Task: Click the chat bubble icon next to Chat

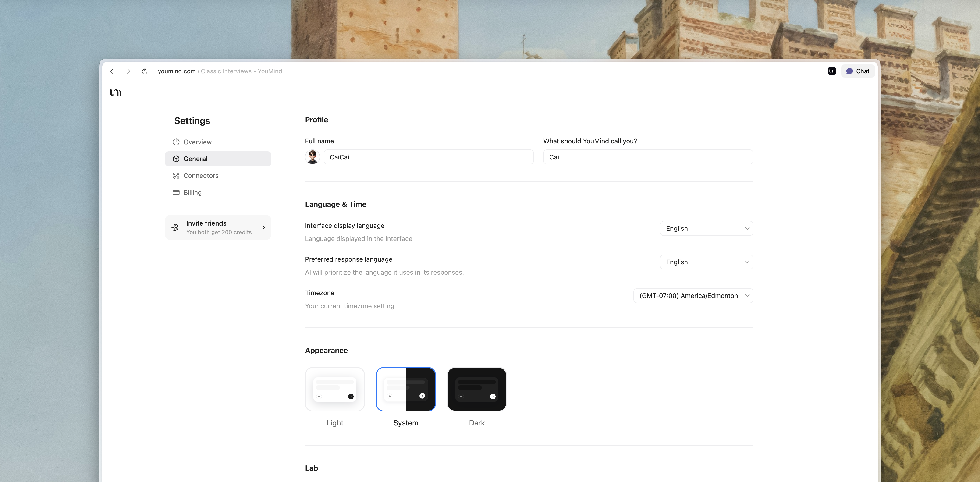Action: [849, 71]
